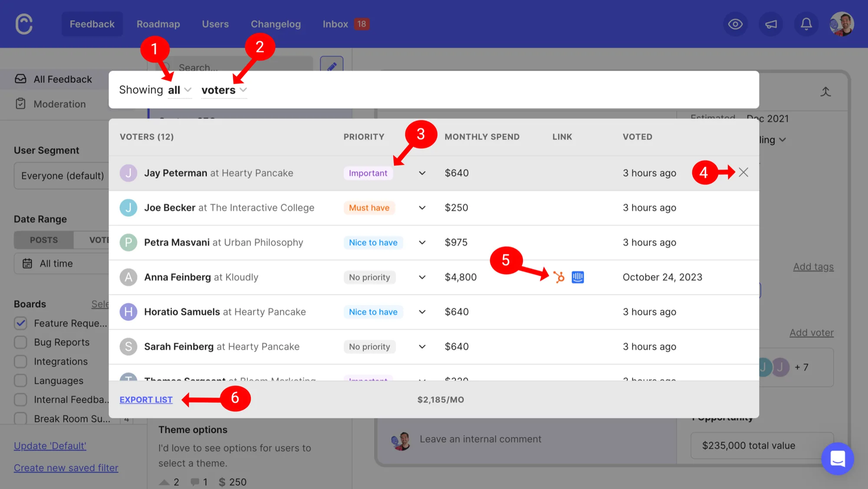Remove Jay Peterman's vote with X
Image resolution: width=868 pixels, height=489 pixels.
coord(743,172)
